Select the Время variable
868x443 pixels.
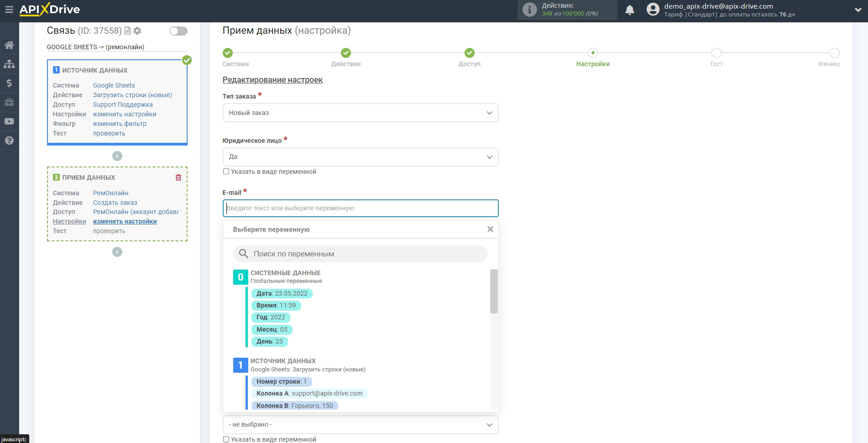click(276, 305)
